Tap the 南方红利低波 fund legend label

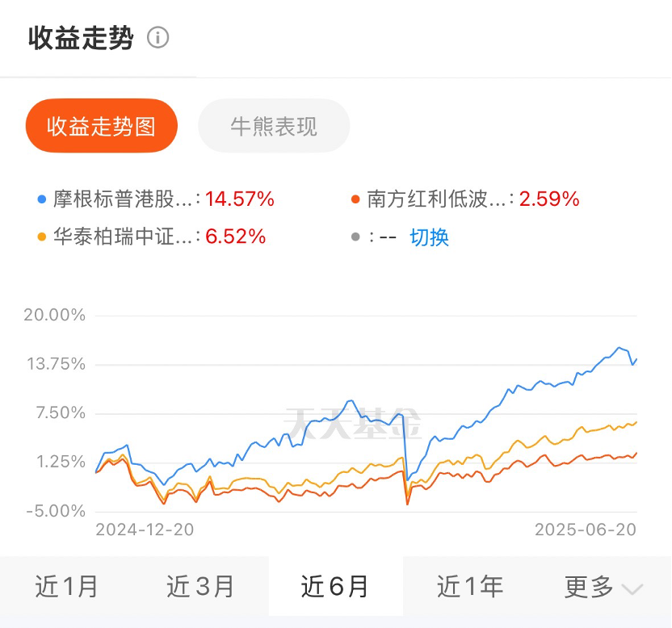pyautogui.click(x=437, y=199)
